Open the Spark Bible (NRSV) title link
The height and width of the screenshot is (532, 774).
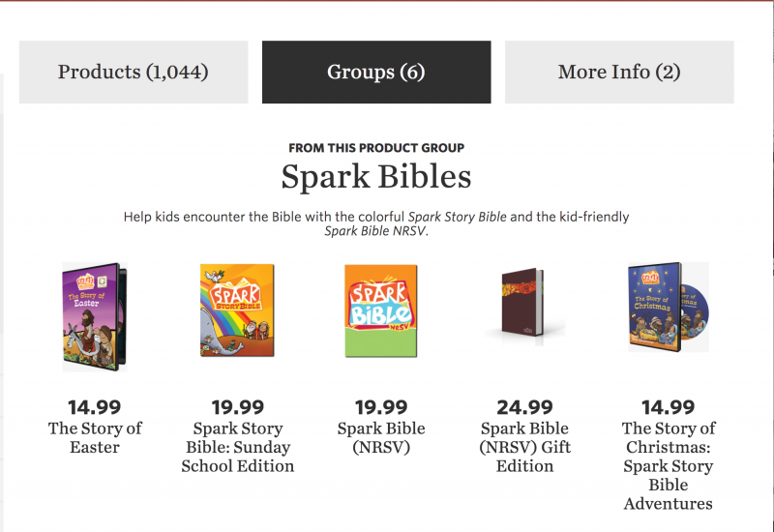tap(381, 437)
